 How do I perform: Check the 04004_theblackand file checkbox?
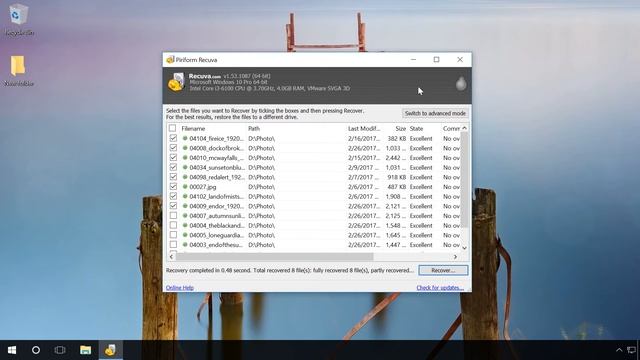(173, 225)
